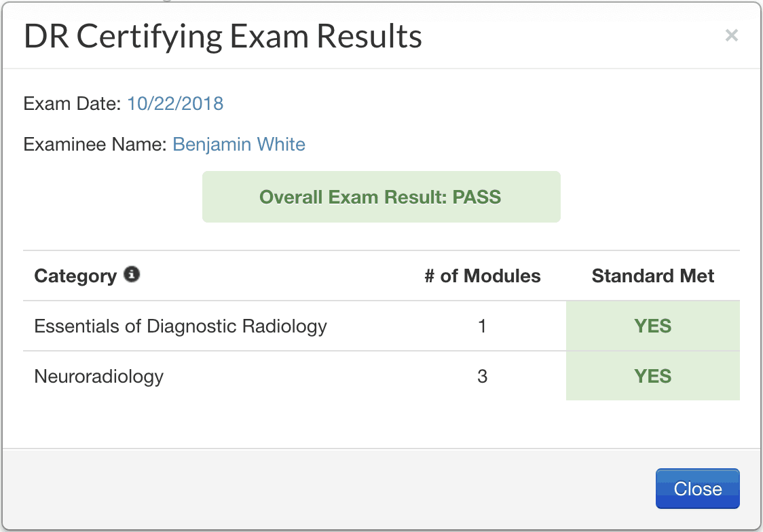Click the # of Modules column header
The image size is (763, 532).
482,276
